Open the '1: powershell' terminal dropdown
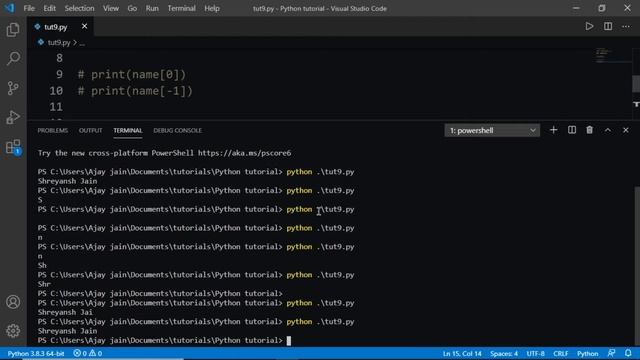Screen dimensions: 640x360 pyautogui.click(x=492, y=131)
